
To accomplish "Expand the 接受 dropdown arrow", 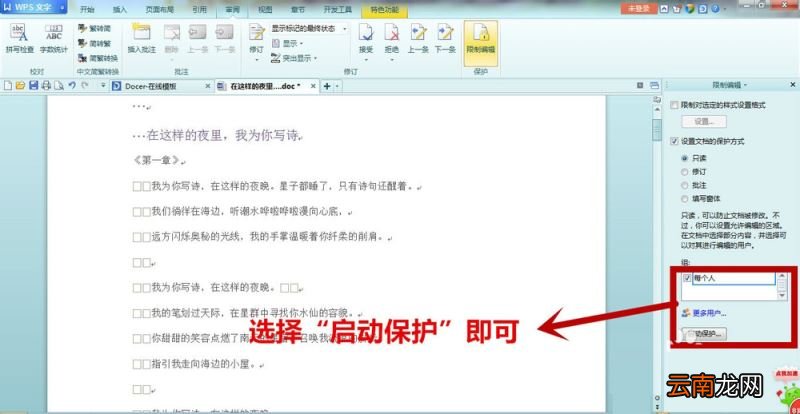I will (x=366, y=60).
